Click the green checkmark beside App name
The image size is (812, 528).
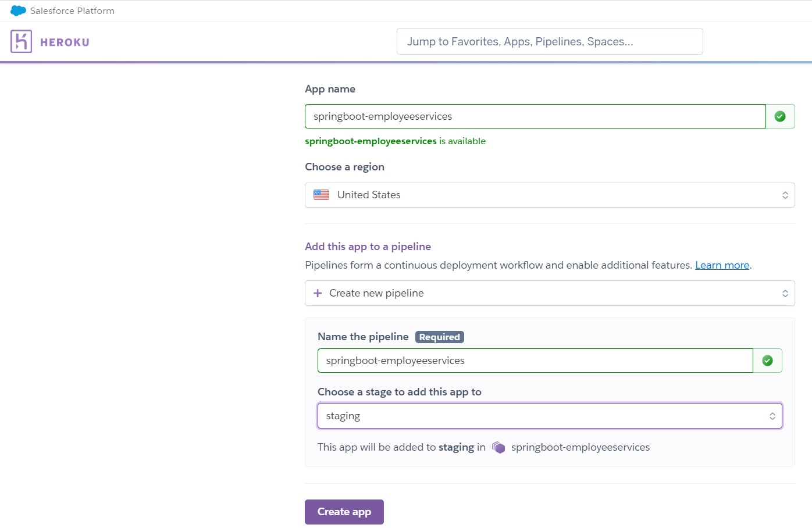[x=780, y=116]
